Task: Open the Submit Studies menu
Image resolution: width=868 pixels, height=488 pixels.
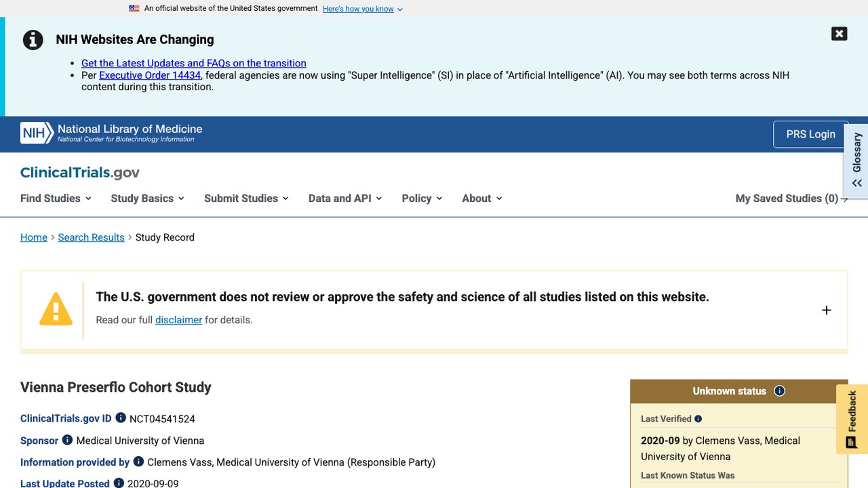Action: [x=246, y=199]
